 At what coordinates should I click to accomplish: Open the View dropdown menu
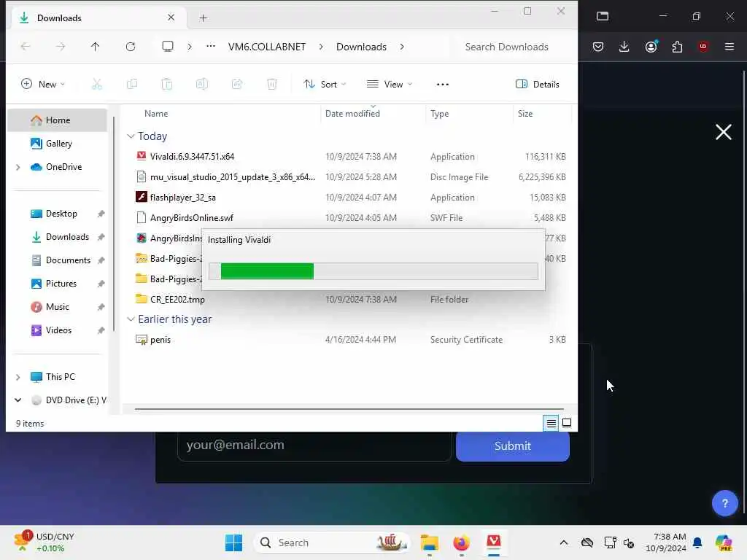tap(390, 85)
